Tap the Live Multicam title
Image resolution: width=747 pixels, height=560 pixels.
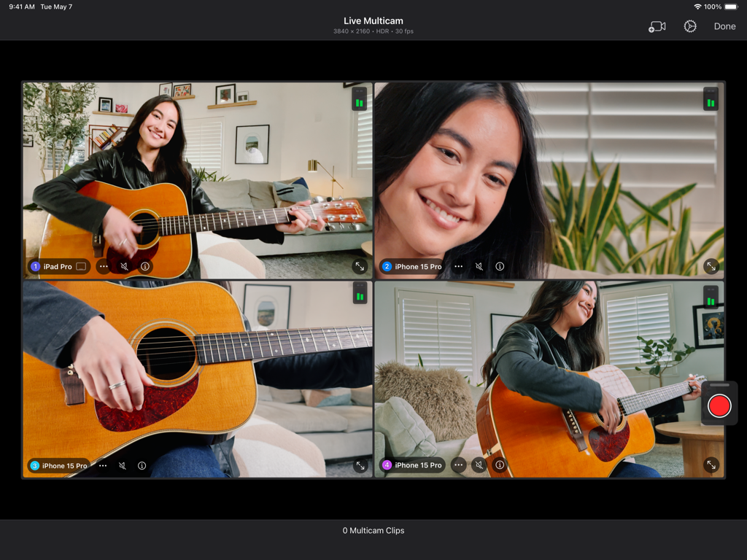click(373, 20)
